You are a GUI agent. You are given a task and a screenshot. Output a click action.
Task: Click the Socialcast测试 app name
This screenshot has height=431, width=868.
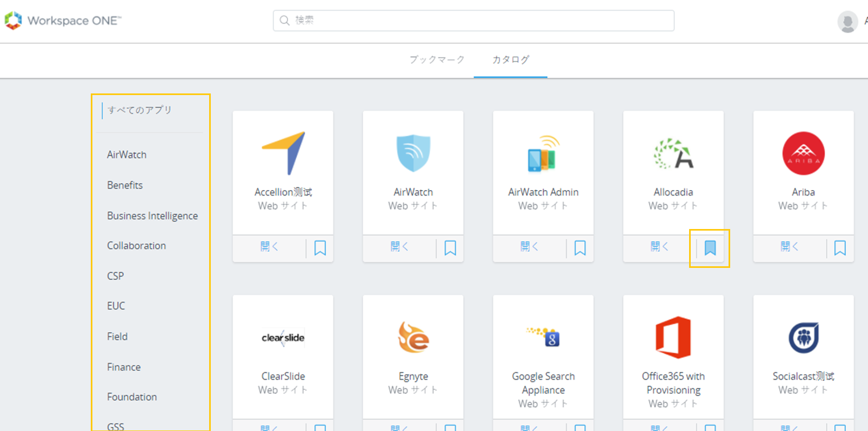coord(804,376)
